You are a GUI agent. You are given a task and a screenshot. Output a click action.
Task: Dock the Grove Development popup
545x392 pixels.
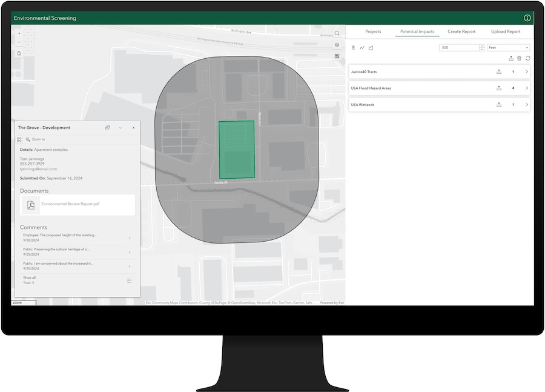click(x=107, y=128)
